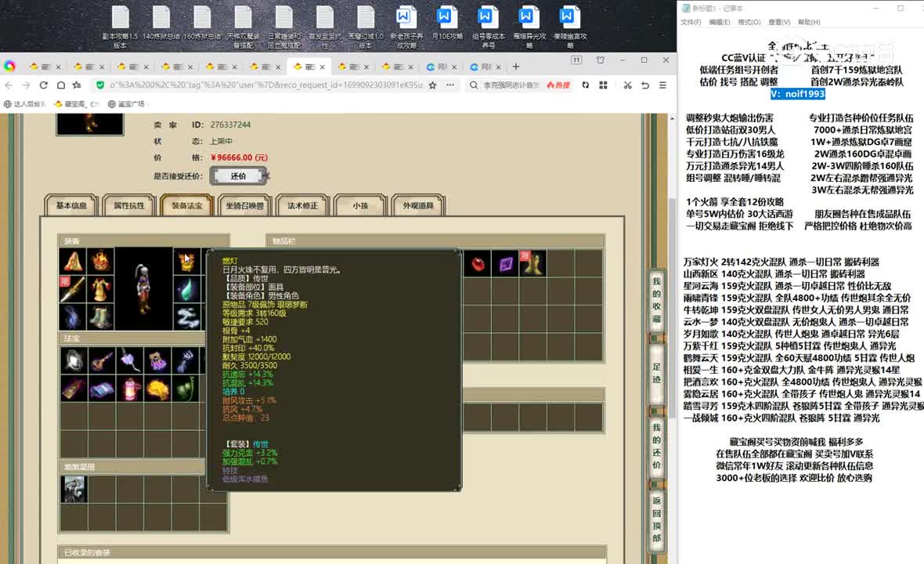The image size is (924, 564).
Task: Switch to the 小孩 tab
Action: pyautogui.click(x=360, y=206)
